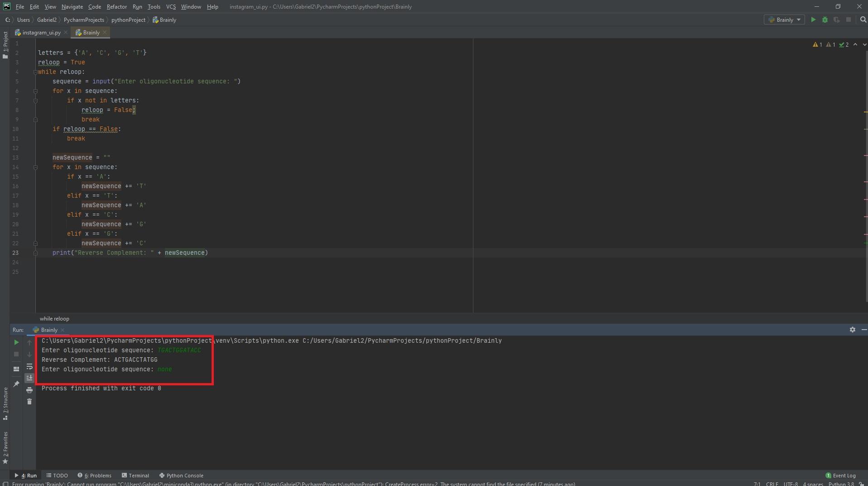Jump to next highlighted error down arrow
Viewport: 868px width, 486px height.
pos(864,45)
